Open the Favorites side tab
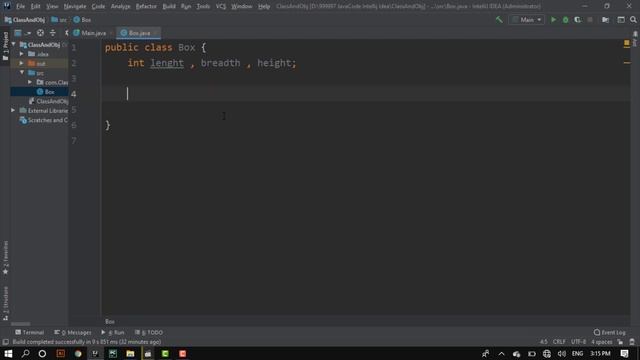Image resolution: width=640 pixels, height=360 pixels. click(5, 258)
